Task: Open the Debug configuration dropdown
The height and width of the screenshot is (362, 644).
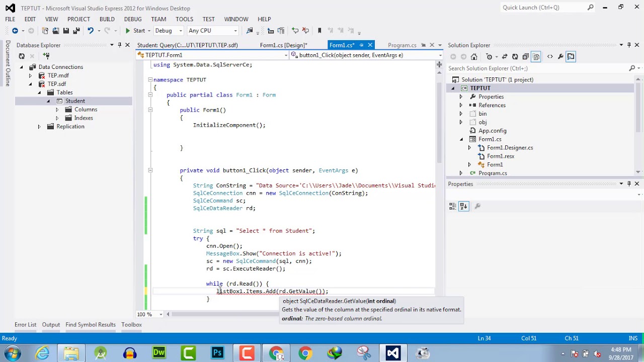Action: (181, 31)
